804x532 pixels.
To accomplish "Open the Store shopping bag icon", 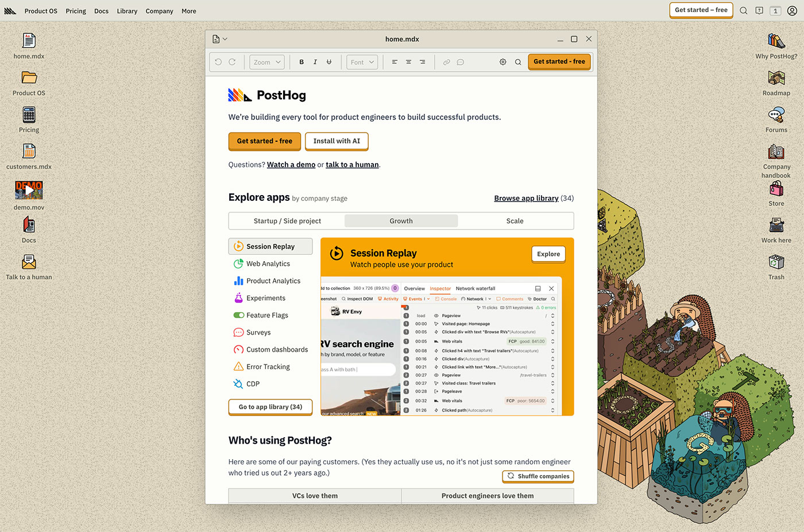I will (776, 189).
